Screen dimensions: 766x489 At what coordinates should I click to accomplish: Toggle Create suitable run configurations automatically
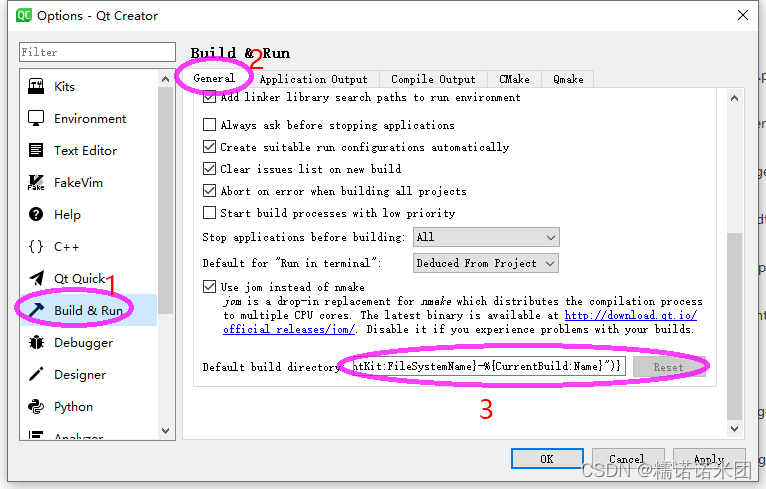209,147
